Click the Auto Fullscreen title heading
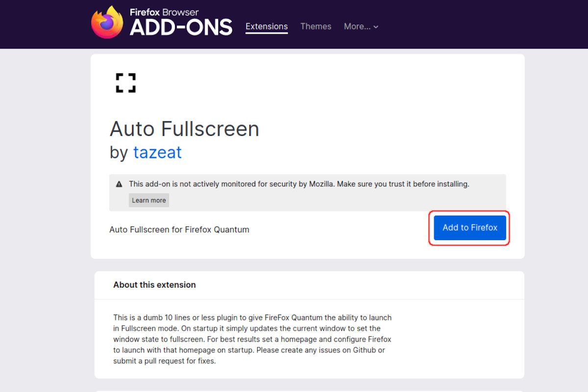Screen dimensions: 588x392 click(x=184, y=129)
